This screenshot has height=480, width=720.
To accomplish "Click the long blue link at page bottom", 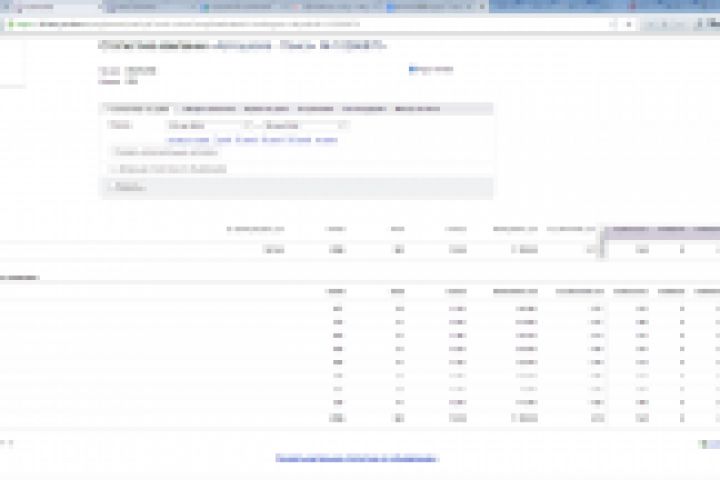I will (357, 457).
